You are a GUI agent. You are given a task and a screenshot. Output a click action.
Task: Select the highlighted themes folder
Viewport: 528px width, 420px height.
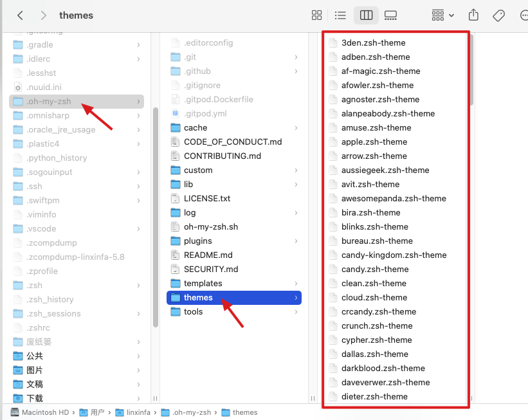click(234, 298)
